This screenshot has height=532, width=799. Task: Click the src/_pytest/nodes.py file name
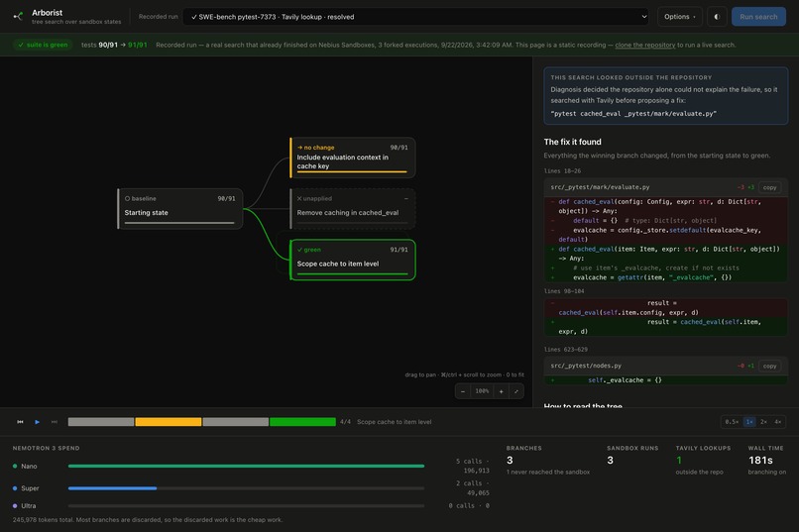coord(586,366)
